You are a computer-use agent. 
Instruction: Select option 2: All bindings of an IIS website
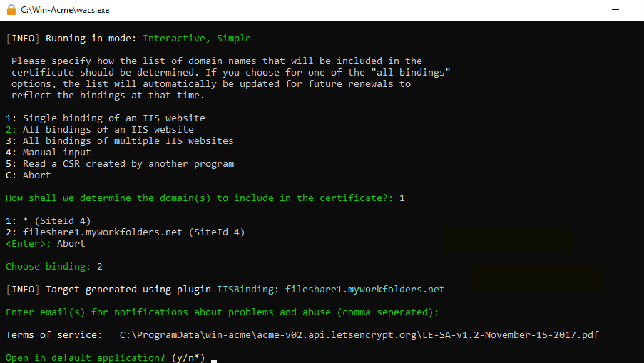pyautogui.click(x=99, y=130)
